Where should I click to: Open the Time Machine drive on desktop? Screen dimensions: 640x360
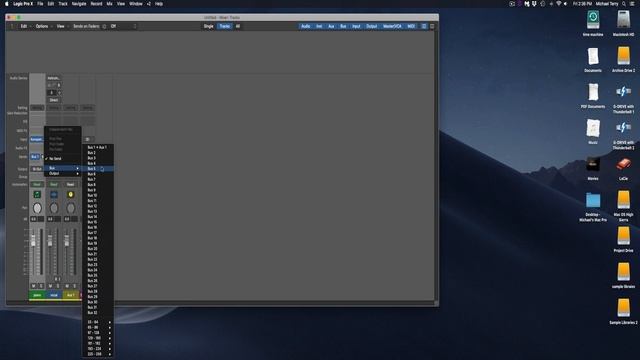[x=593, y=20]
